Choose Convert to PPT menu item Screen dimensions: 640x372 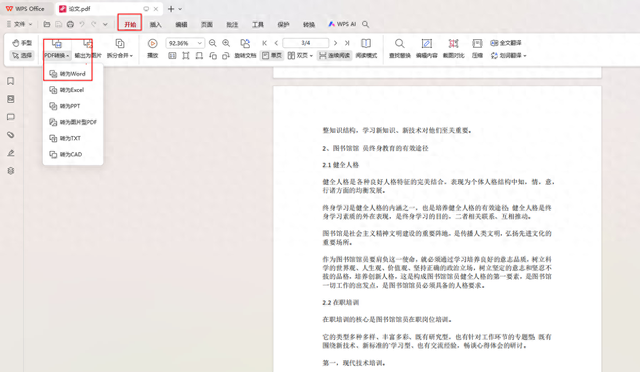[73, 106]
